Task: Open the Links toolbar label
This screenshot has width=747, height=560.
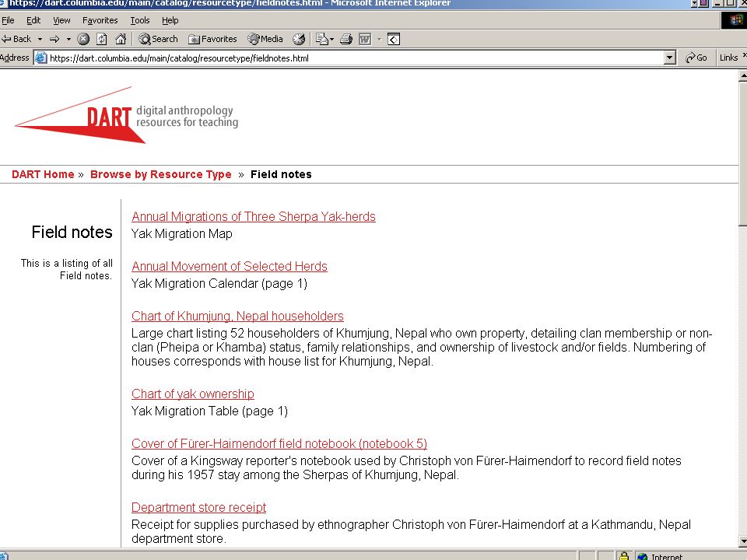Action: (728, 58)
